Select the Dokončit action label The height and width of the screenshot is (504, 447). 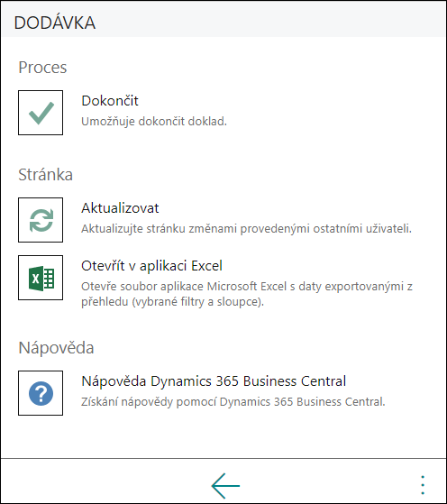[110, 101]
